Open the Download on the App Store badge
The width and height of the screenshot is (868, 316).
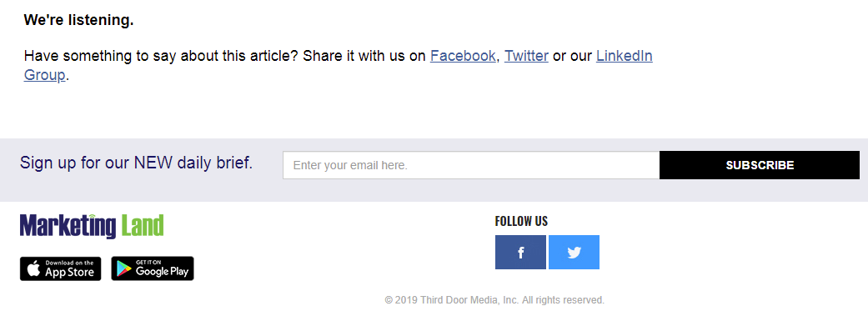point(60,268)
